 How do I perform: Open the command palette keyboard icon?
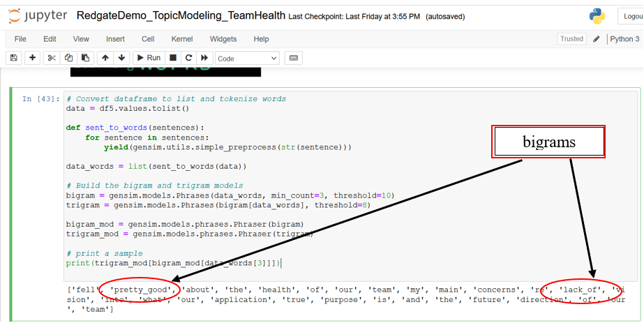[x=293, y=58]
